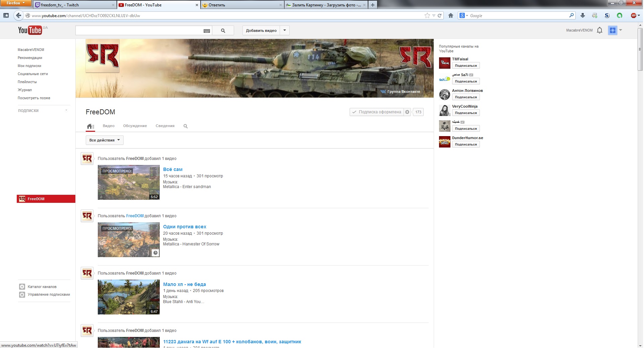Open Посмотреть позже in sidebar

click(x=34, y=98)
